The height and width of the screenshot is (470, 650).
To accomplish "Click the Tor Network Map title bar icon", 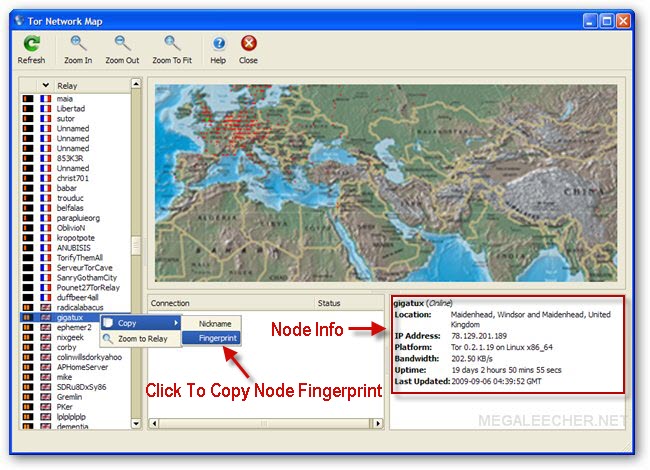I will (19, 21).
